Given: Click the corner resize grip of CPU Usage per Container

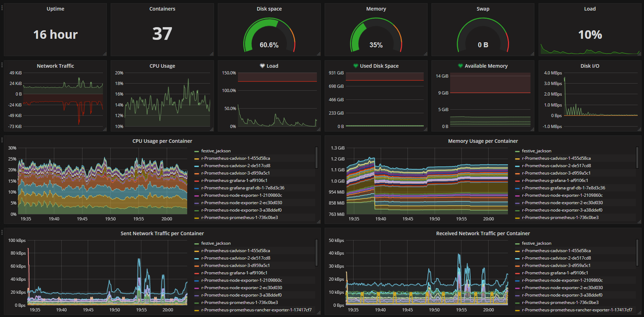Looking at the screenshot, I should (x=319, y=222).
